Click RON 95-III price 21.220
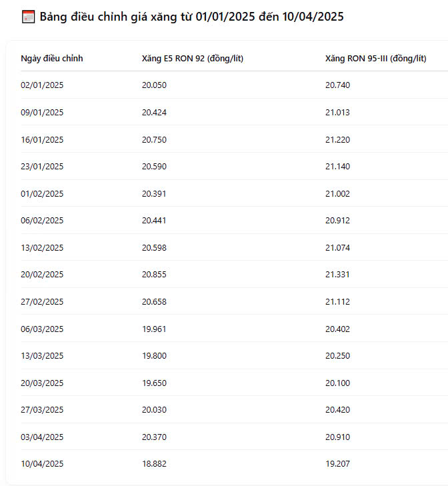 pos(337,139)
